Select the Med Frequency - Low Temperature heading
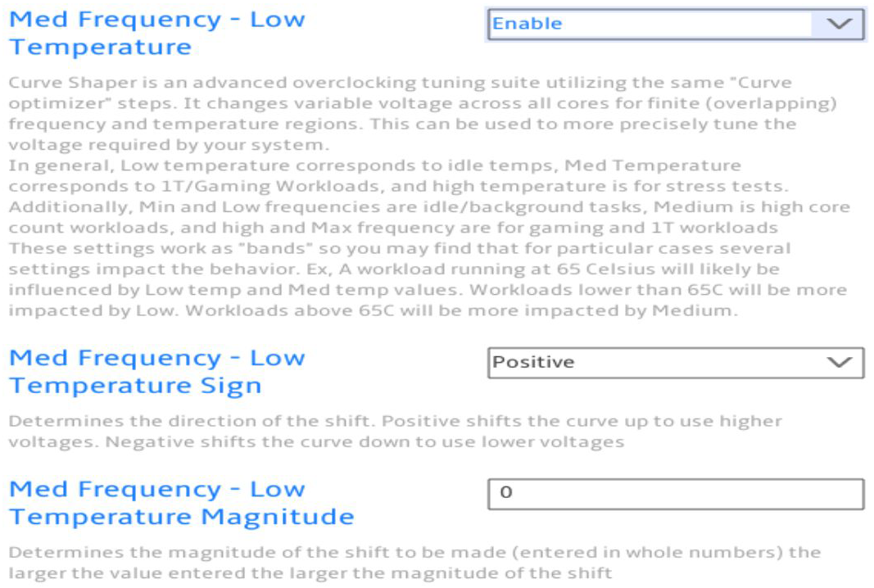This screenshot has width=874, height=588. pyautogui.click(x=157, y=33)
